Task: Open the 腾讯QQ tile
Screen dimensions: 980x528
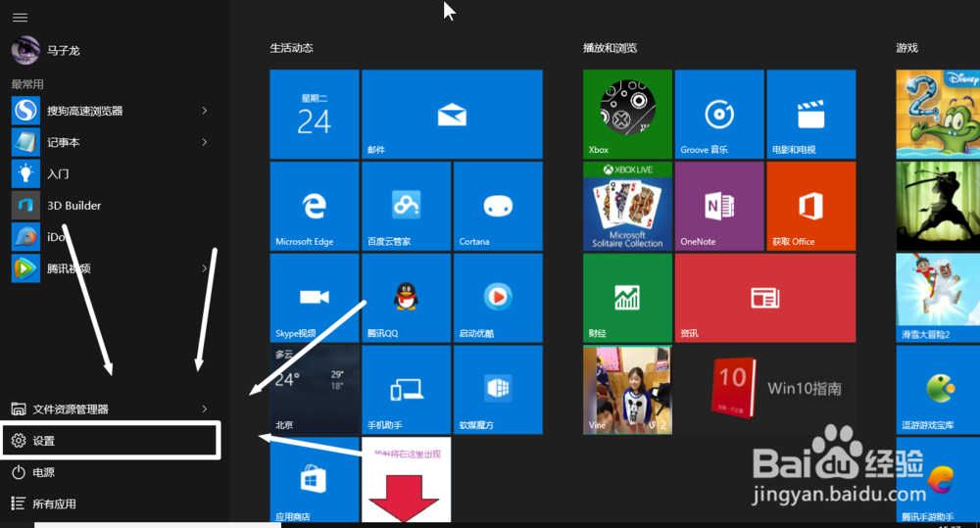Action: click(x=407, y=298)
